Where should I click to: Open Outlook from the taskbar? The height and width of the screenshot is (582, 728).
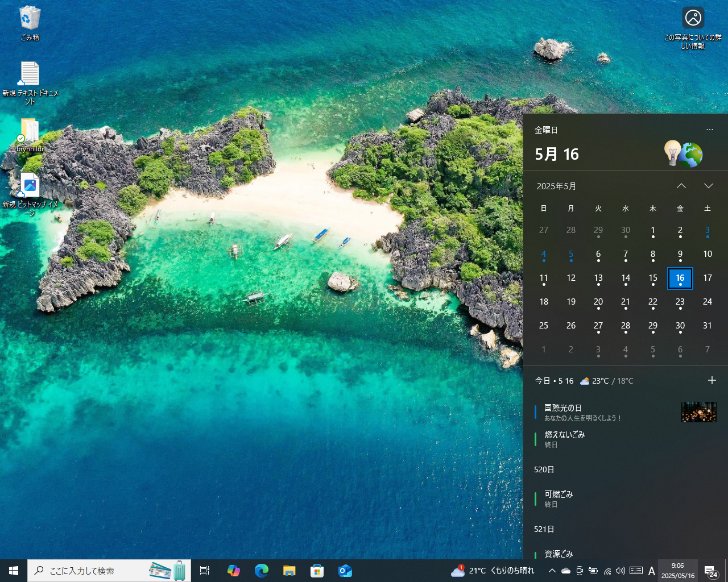(345, 570)
